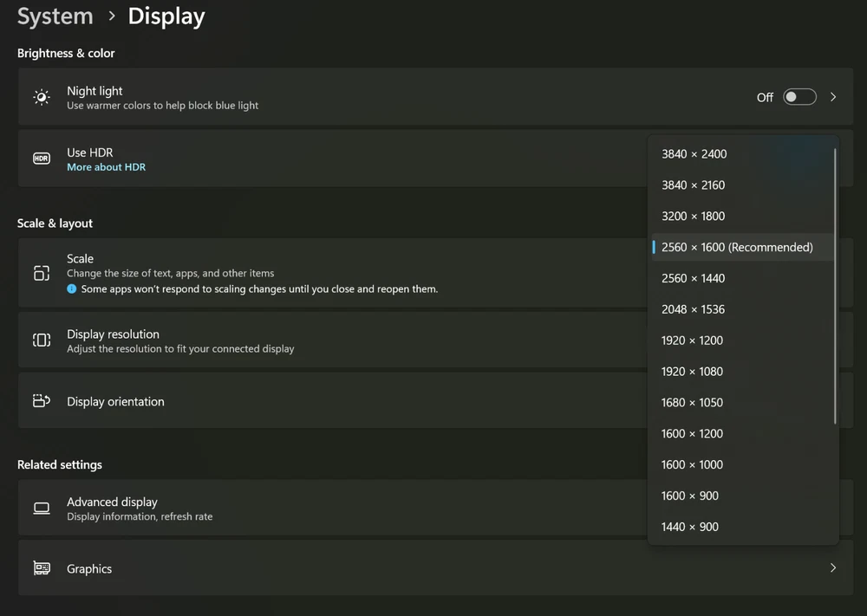Image resolution: width=867 pixels, height=616 pixels.
Task: Toggle the Night light switch
Action: 799,97
